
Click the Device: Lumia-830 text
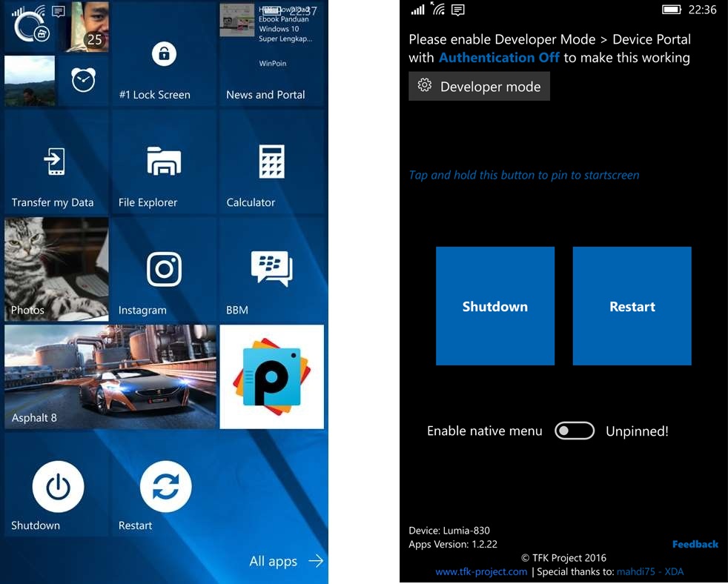449,530
